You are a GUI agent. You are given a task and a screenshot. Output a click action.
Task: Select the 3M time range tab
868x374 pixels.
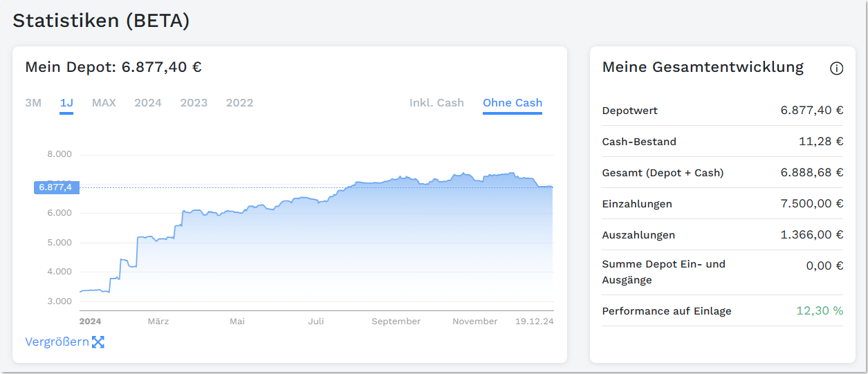pyautogui.click(x=33, y=103)
